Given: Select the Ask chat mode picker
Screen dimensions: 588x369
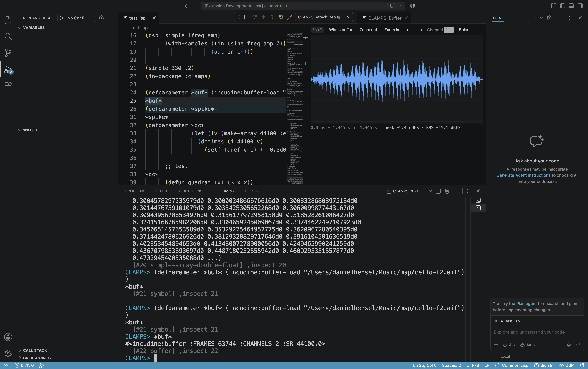Looking at the screenshot, I should [x=509, y=345].
